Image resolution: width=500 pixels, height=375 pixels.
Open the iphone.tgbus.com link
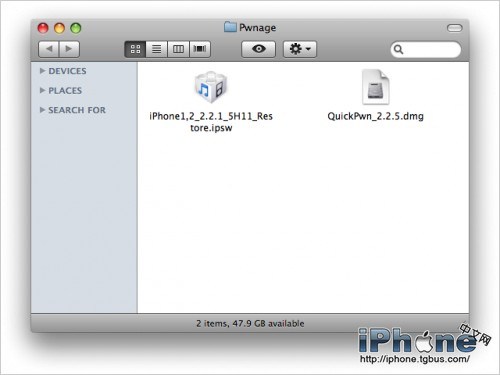click(415, 359)
